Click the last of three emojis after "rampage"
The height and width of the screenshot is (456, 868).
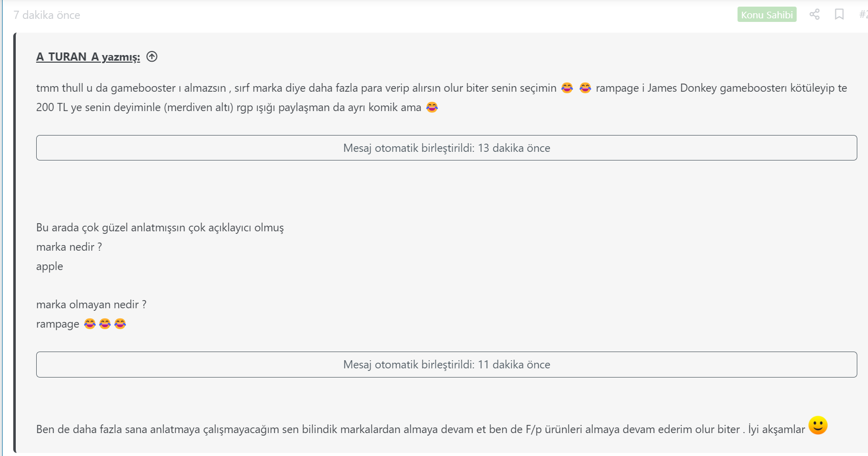click(120, 324)
